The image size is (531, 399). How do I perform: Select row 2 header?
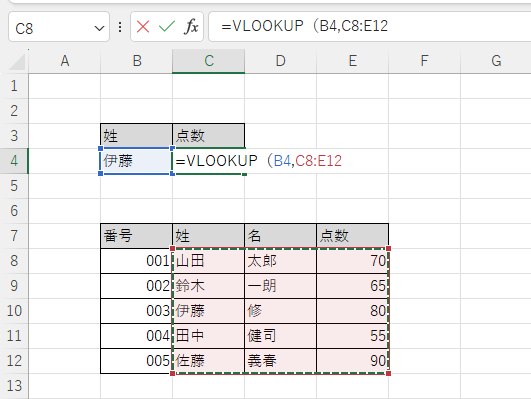pos(14,111)
